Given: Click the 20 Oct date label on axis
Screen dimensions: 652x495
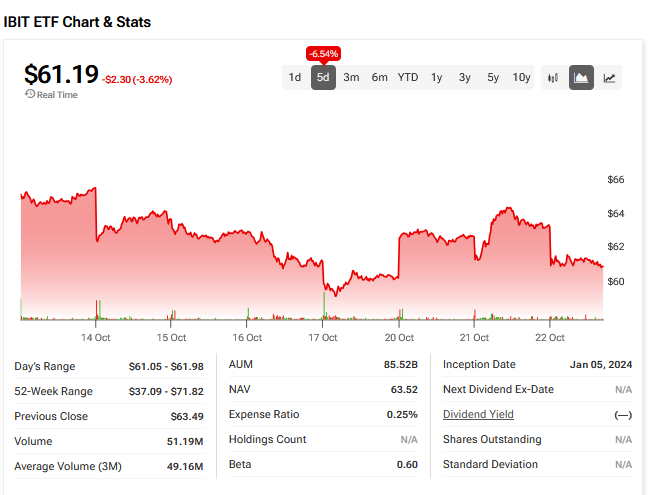Looking at the screenshot, I should [399, 338].
